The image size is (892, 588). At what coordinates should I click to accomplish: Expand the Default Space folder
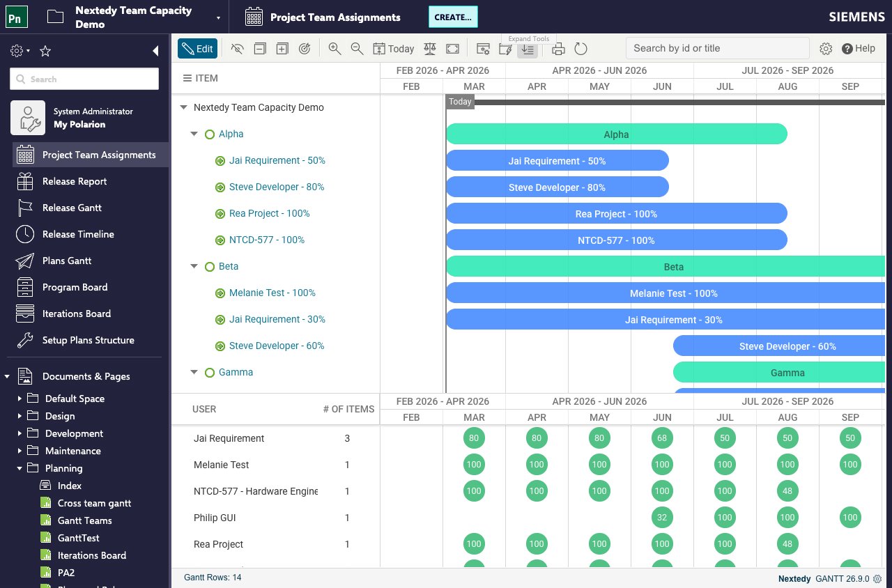pyautogui.click(x=20, y=399)
